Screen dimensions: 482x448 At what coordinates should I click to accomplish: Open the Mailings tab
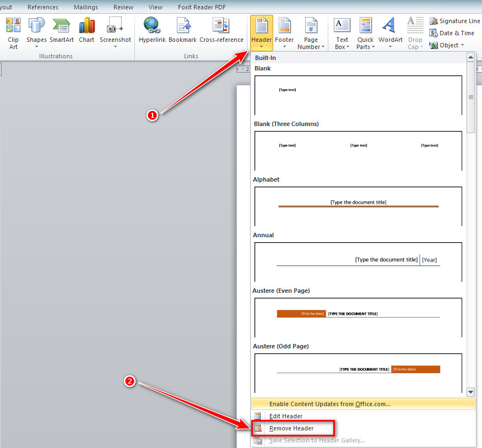coord(86,7)
